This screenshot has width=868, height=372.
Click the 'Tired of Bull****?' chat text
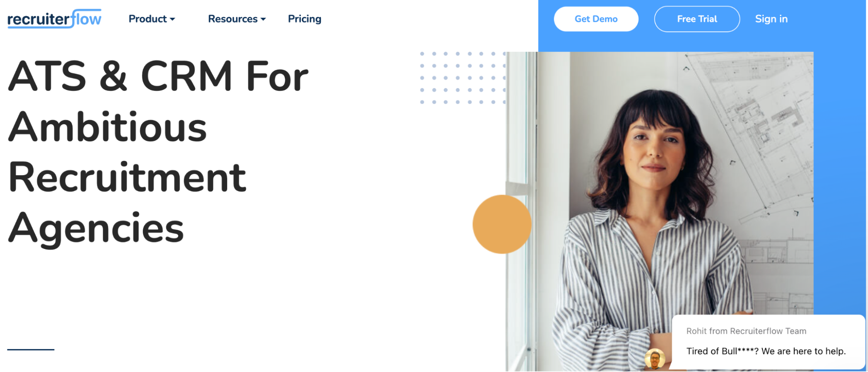click(766, 351)
